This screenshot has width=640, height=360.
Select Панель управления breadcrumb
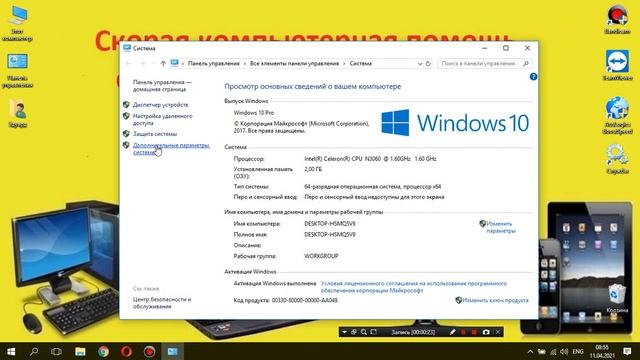pyautogui.click(x=213, y=64)
